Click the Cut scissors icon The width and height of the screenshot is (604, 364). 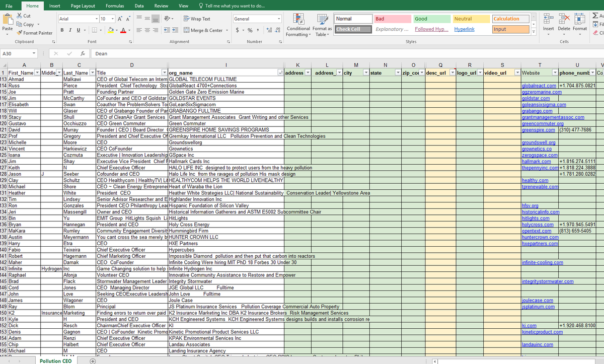pos(20,17)
